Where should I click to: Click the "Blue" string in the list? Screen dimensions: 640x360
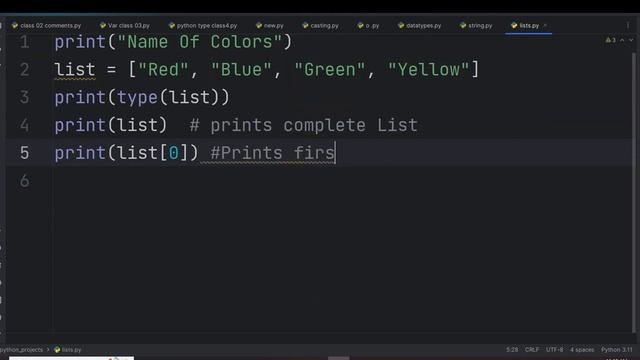(241, 70)
